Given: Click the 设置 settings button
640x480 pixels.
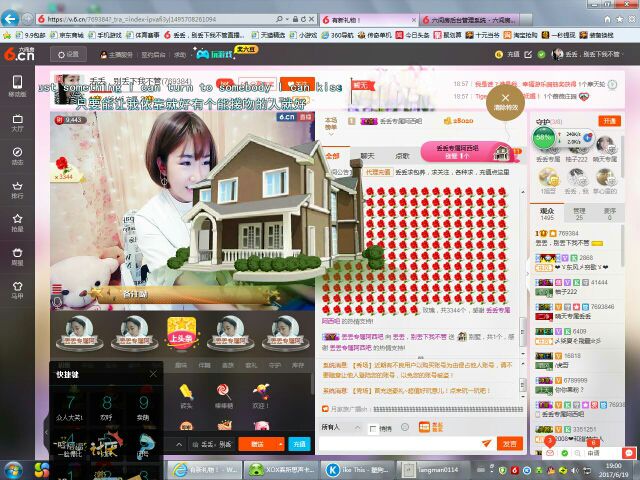Looking at the screenshot, I should (x=69, y=54).
